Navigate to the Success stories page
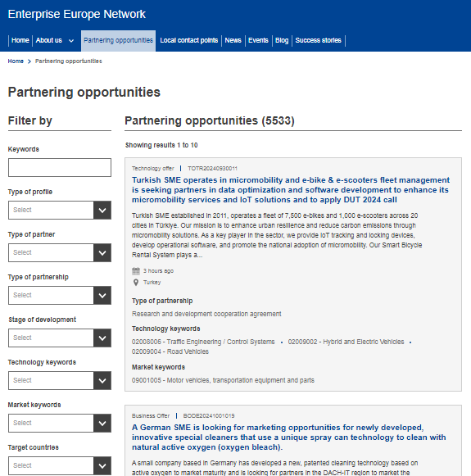 tap(318, 40)
